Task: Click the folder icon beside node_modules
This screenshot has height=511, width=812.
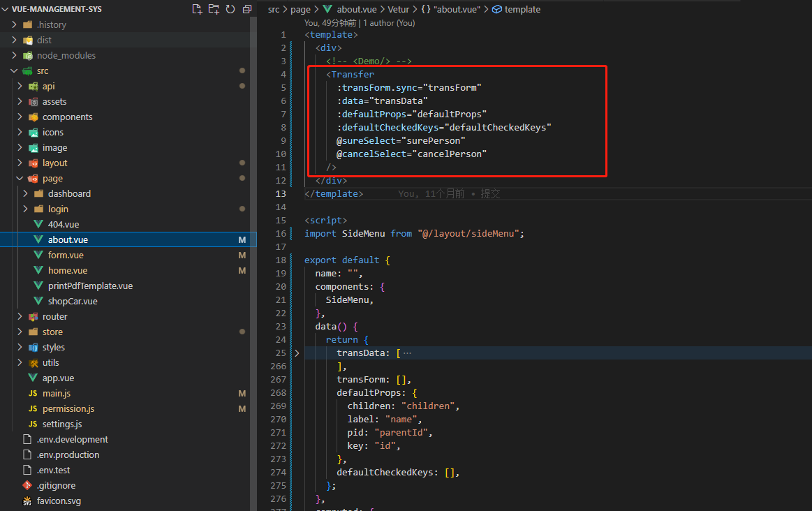Action: pos(27,55)
